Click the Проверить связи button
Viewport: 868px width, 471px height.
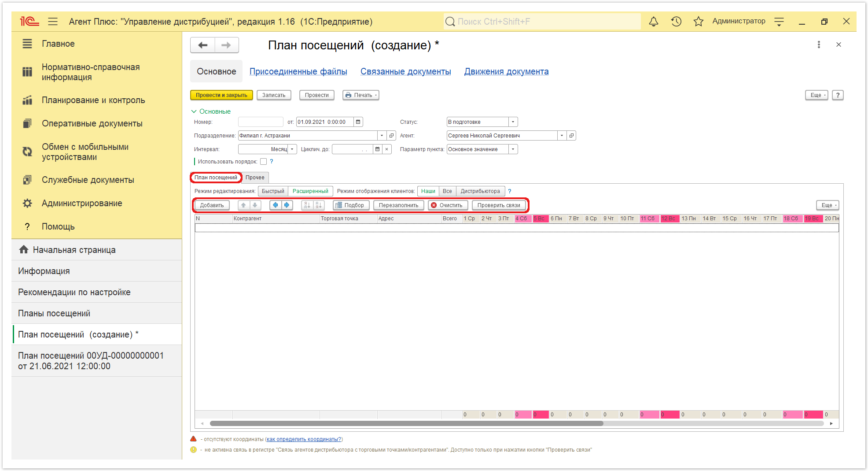tap(499, 205)
